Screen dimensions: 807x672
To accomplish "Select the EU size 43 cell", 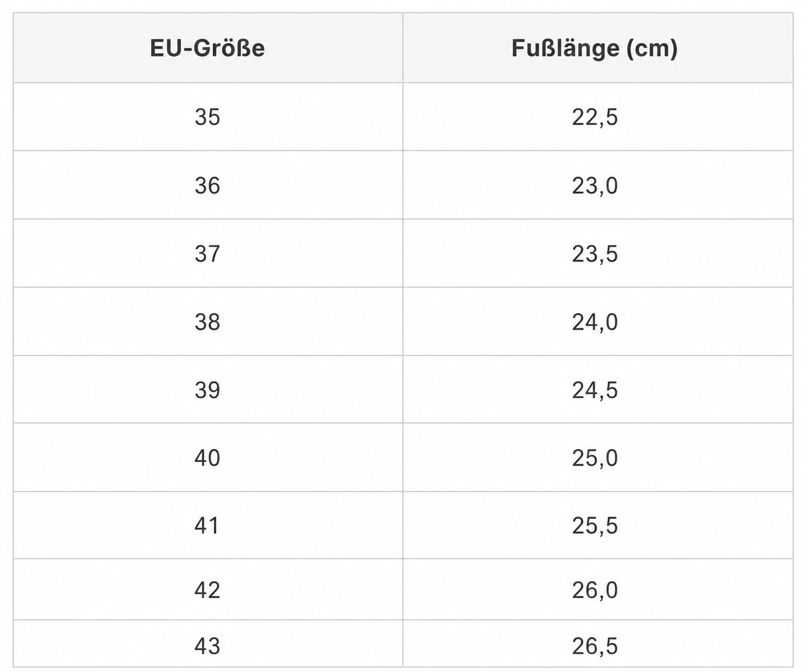I will pyautogui.click(x=207, y=646).
